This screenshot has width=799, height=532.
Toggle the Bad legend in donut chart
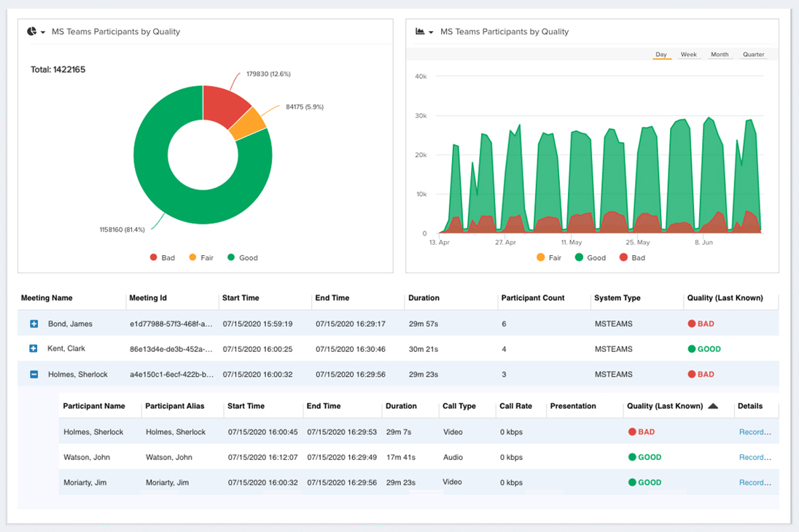163,258
